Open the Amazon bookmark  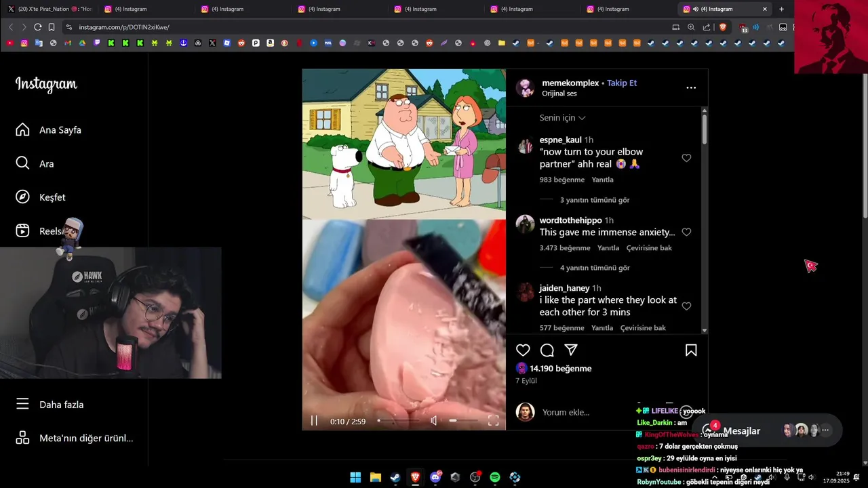[x=270, y=43]
